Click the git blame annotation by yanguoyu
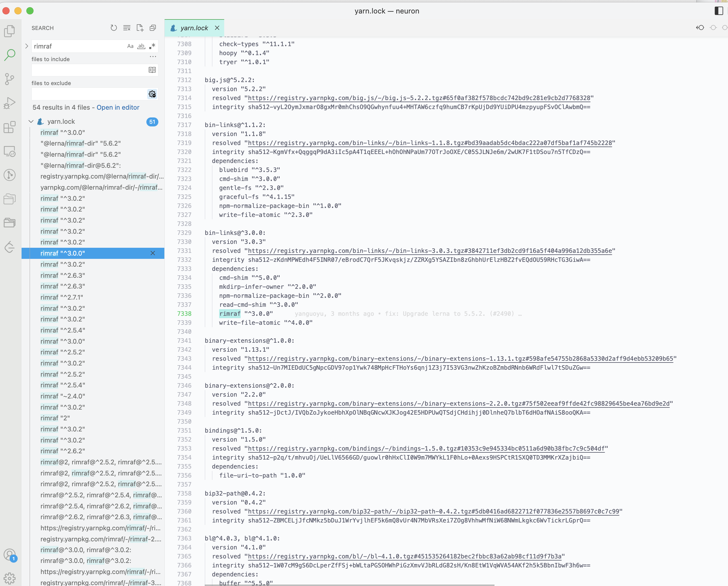The width and height of the screenshot is (728, 586). [x=408, y=314]
